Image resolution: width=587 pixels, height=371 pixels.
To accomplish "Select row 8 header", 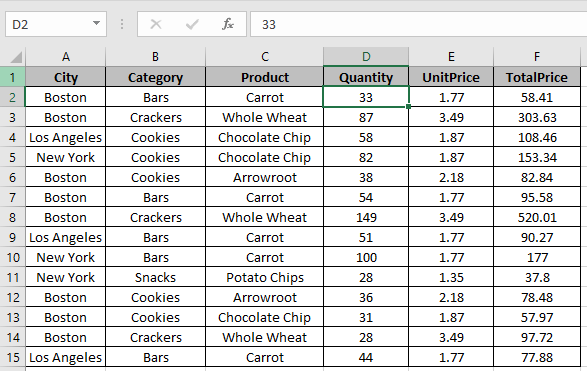I will (x=12, y=218).
